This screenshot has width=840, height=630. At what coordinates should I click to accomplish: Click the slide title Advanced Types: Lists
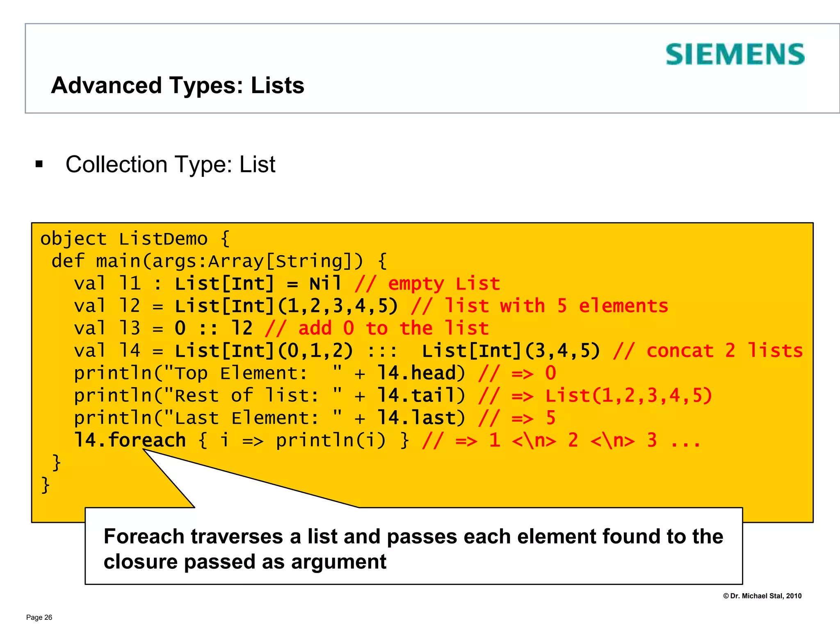coord(177,85)
